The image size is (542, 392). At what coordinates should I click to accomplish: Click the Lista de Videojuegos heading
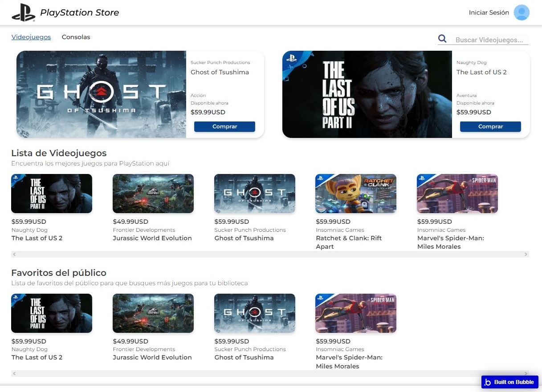59,153
